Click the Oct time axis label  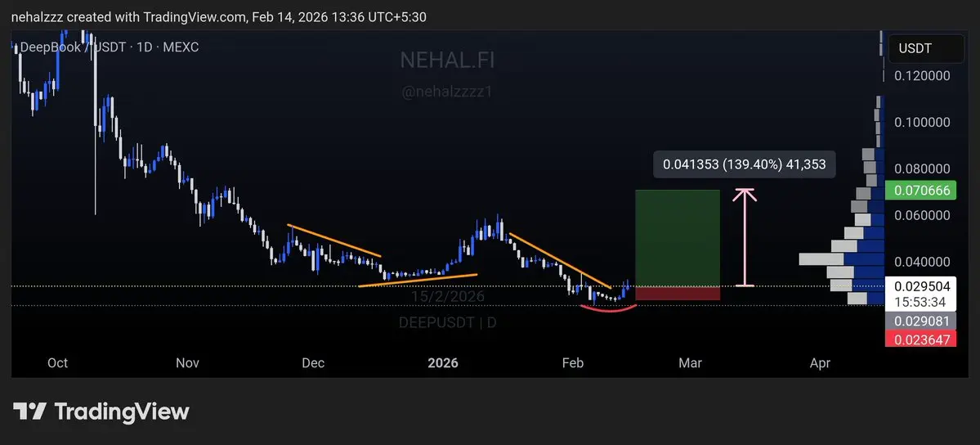click(57, 363)
